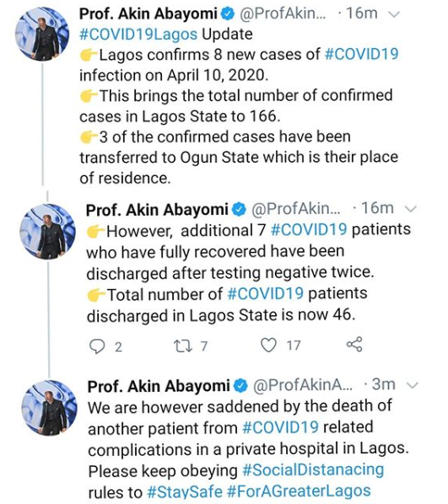Retweet the discharged patients tweet
Viewport: 448px width, 504px height.
coord(182,346)
